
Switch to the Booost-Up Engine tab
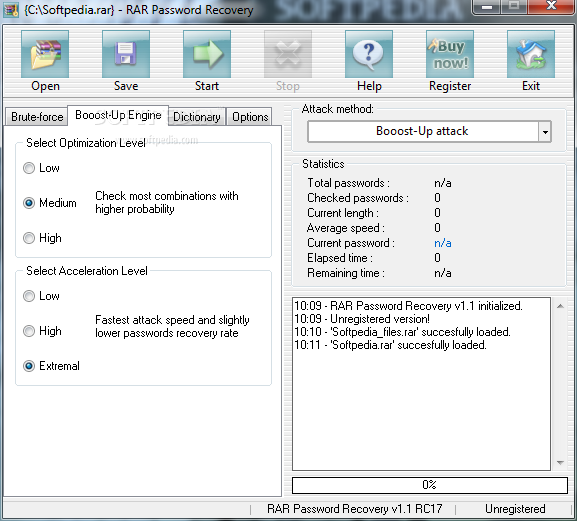[x=118, y=115]
